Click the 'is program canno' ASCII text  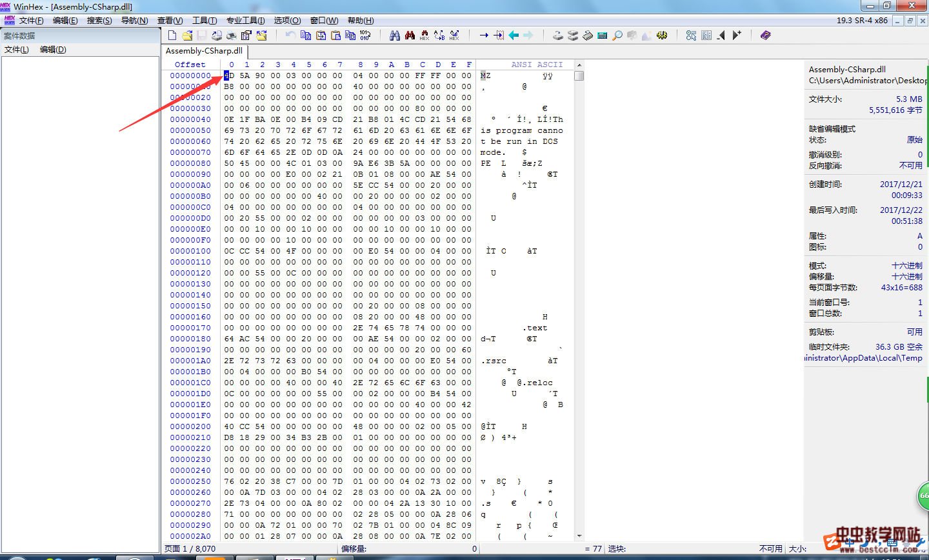click(522, 130)
